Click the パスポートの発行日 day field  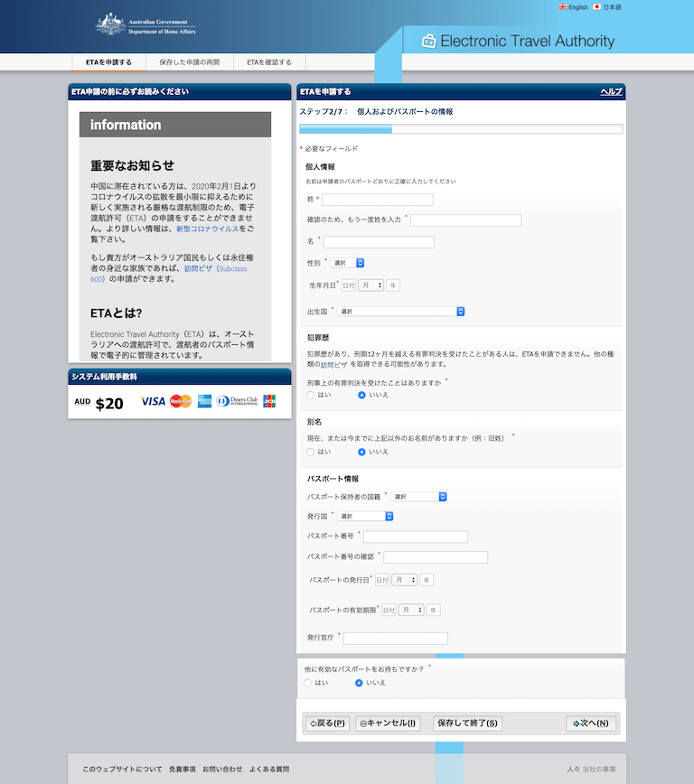(x=381, y=580)
